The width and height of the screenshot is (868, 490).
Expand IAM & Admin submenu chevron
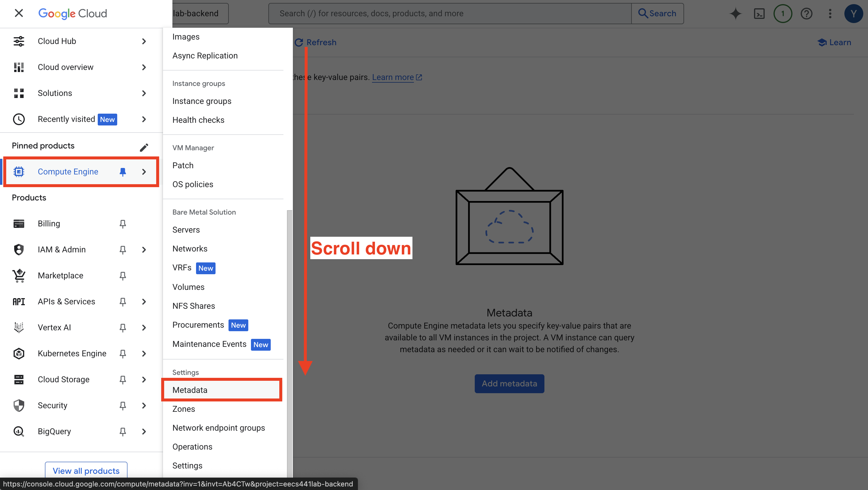(x=144, y=250)
